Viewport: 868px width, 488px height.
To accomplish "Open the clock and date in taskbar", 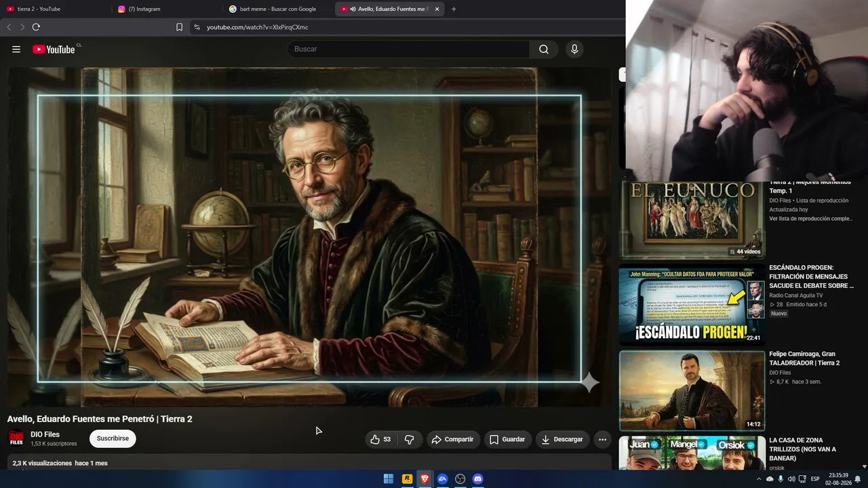I will (x=838, y=479).
